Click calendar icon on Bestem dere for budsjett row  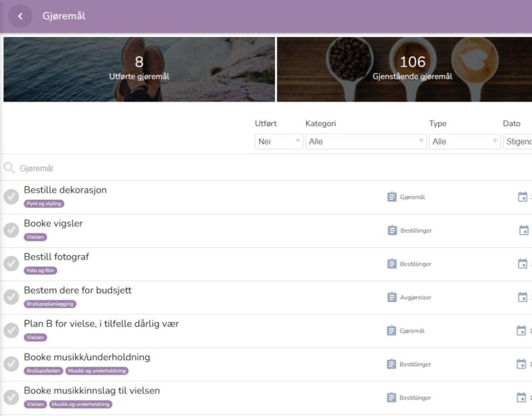(x=523, y=297)
